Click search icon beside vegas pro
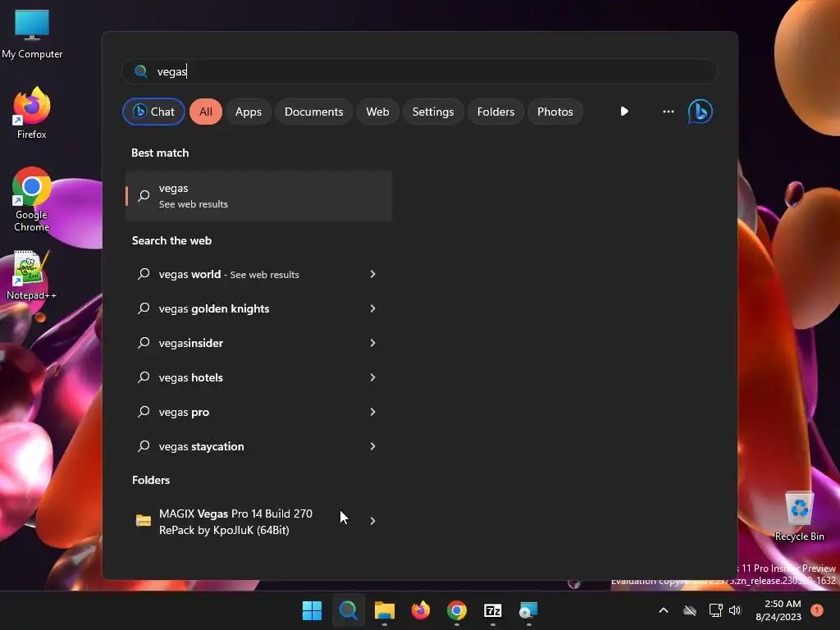This screenshot has height=630, width=840. point(144,412)
